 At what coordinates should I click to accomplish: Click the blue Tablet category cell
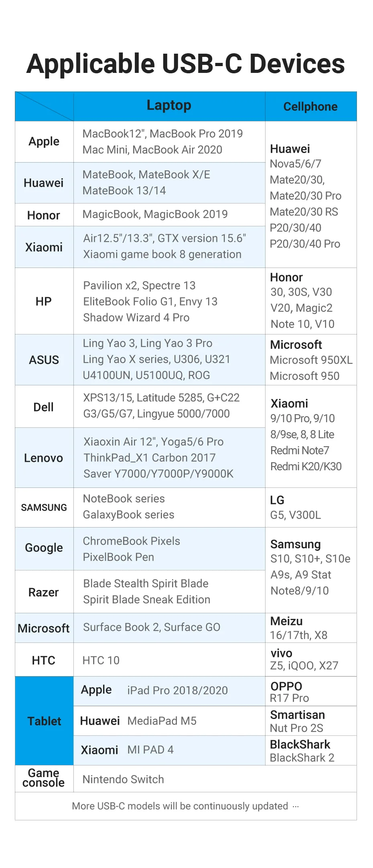pos(44,721)
